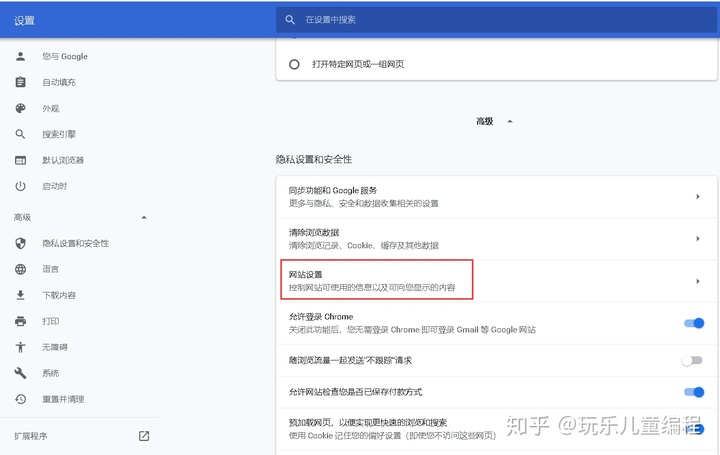Image resolution: width=720 pixels, height=455 pixels.
Task: Enable the "不跟踪" request switch
Action: (x=692, y=360)
